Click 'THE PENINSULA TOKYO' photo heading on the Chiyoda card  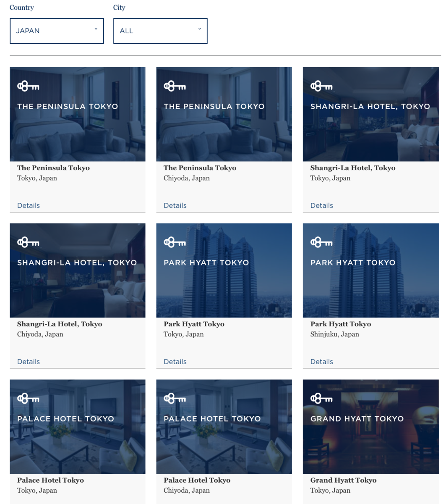tap(214, 106)
